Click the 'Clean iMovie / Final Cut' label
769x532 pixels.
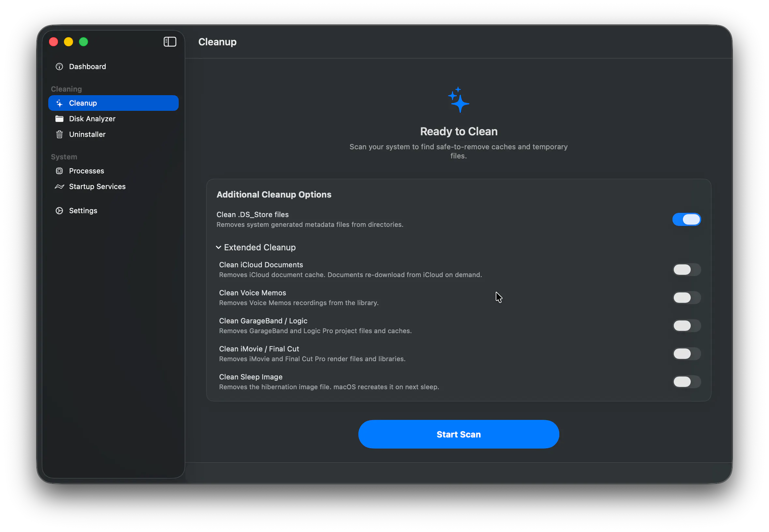point(259,349)
